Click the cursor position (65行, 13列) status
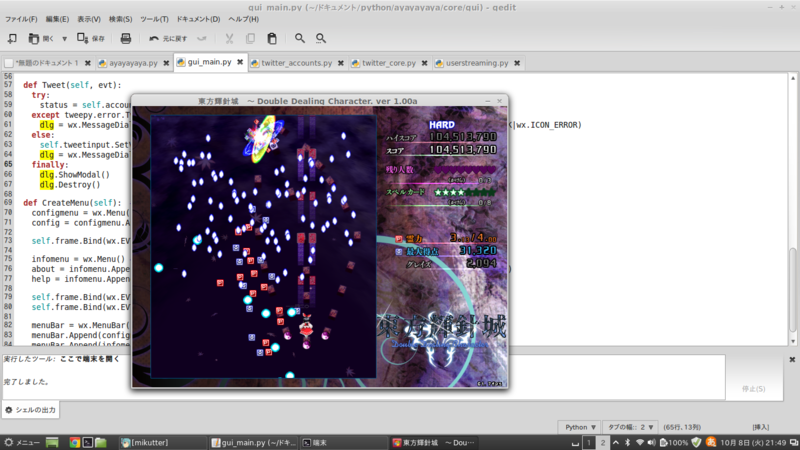800x450 pixels. click(682, 427)
